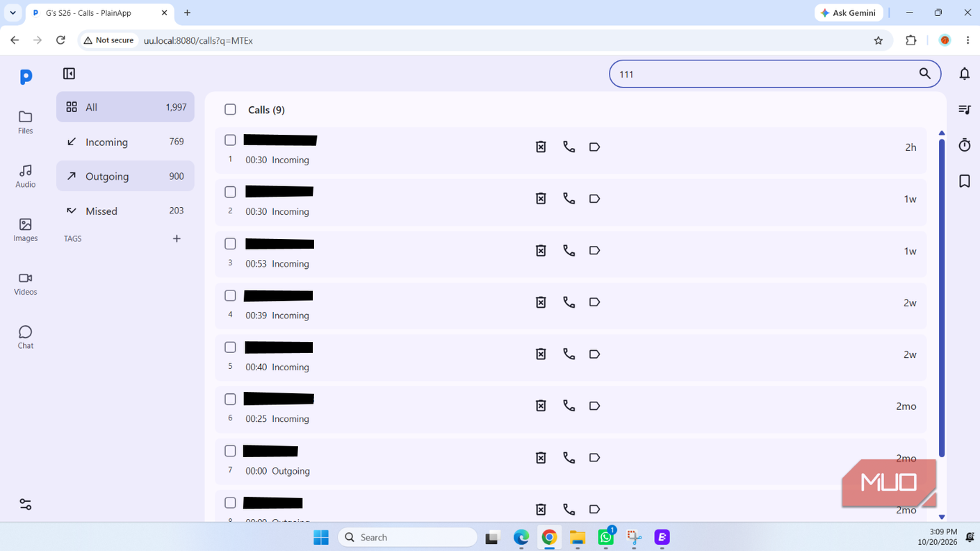Image resolution: width=980 pixels, height=551 pixels.
Task: Open tab search dropdown arrow in Chrome
Action: (x=13, y=13)
